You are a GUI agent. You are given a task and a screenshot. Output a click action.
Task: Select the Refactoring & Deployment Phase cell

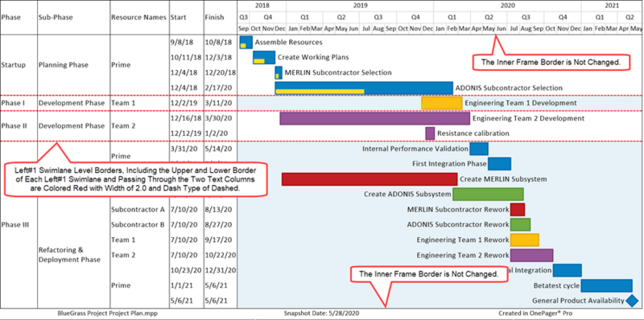pos(69,255)
